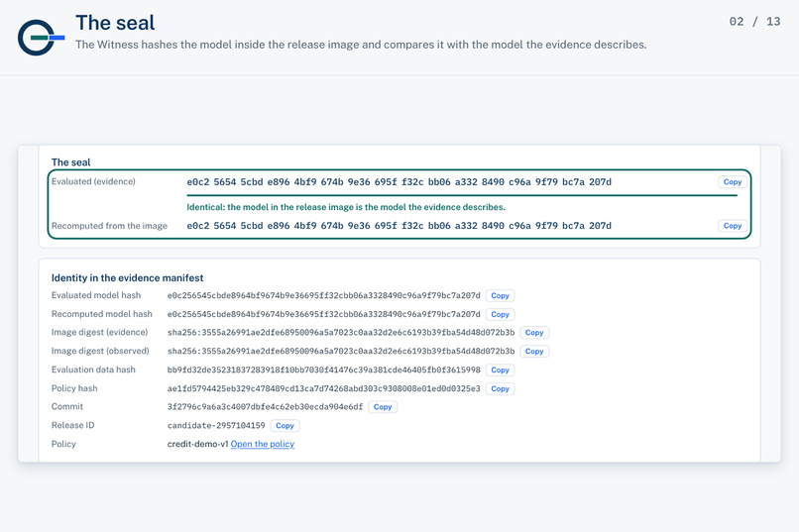
Task: Click the 'Image digest (observed)' label
Action: coord(100,352)
